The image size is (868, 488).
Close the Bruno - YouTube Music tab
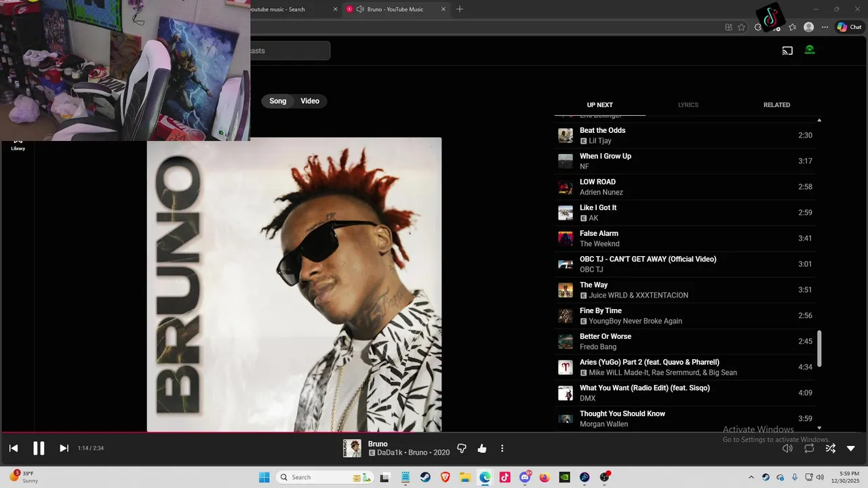point(444,9)
